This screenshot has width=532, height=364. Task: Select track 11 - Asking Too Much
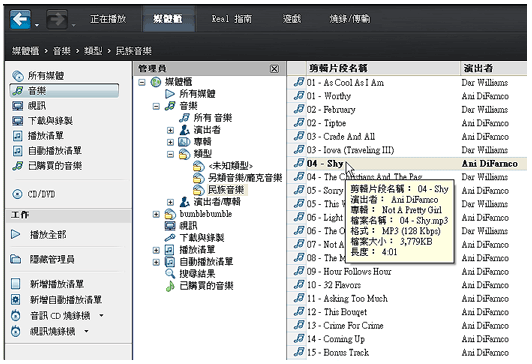(x=347, y=299)
